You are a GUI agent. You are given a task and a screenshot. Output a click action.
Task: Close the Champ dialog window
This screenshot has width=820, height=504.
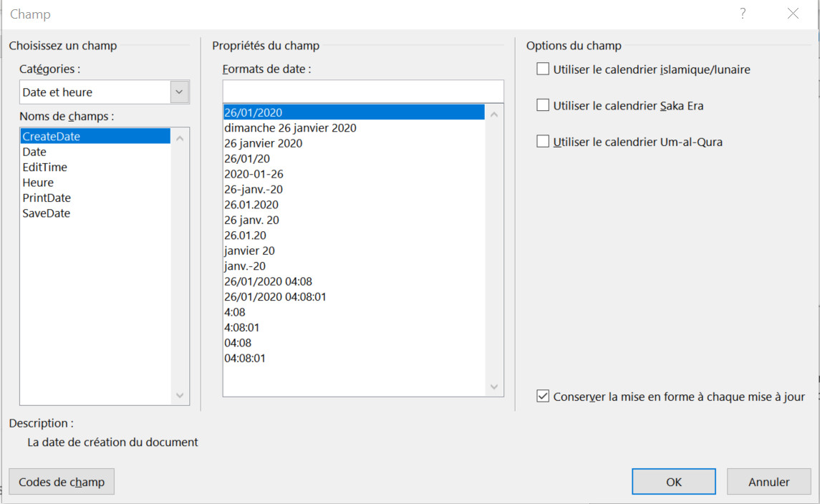point(793,14)
